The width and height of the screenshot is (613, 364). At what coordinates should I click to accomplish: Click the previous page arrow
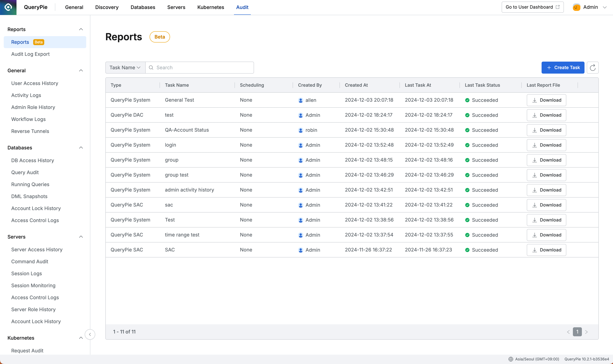(568, 332)
